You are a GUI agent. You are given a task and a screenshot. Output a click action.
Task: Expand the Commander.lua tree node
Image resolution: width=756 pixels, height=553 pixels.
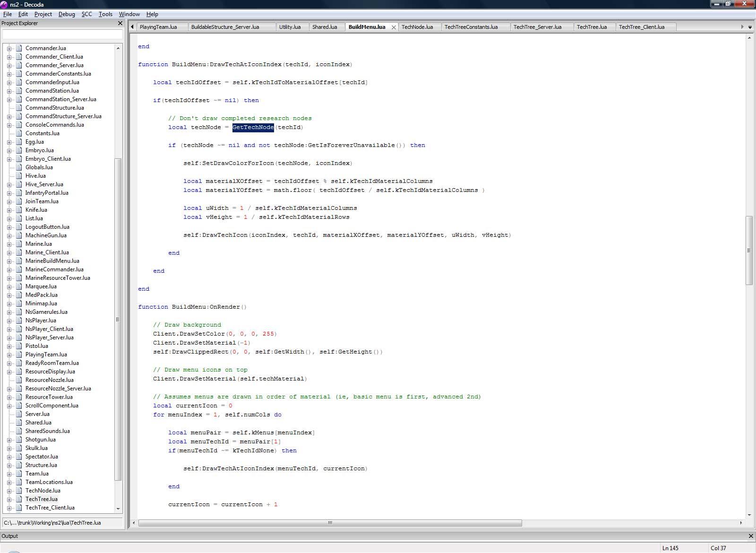coord(9,48)
